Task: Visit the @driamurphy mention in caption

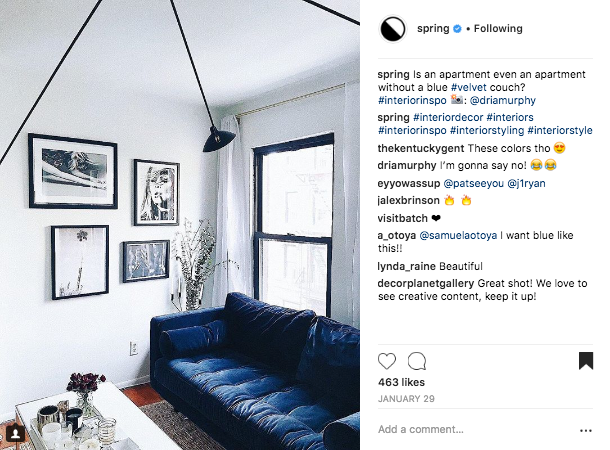Action: coord(503,100)
